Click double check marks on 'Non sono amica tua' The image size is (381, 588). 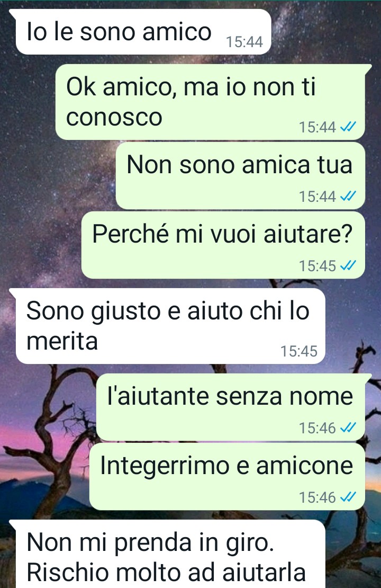click(348, 196)
